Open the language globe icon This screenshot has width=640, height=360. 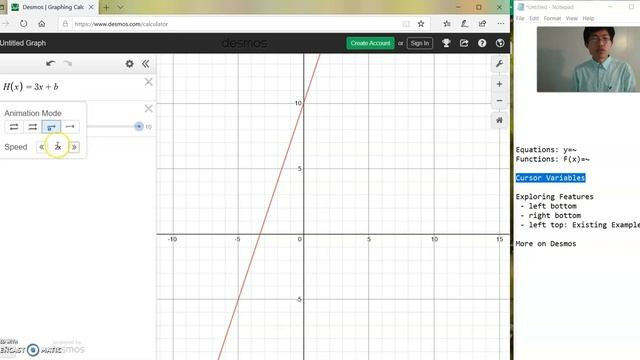click(x=500, y=43)
